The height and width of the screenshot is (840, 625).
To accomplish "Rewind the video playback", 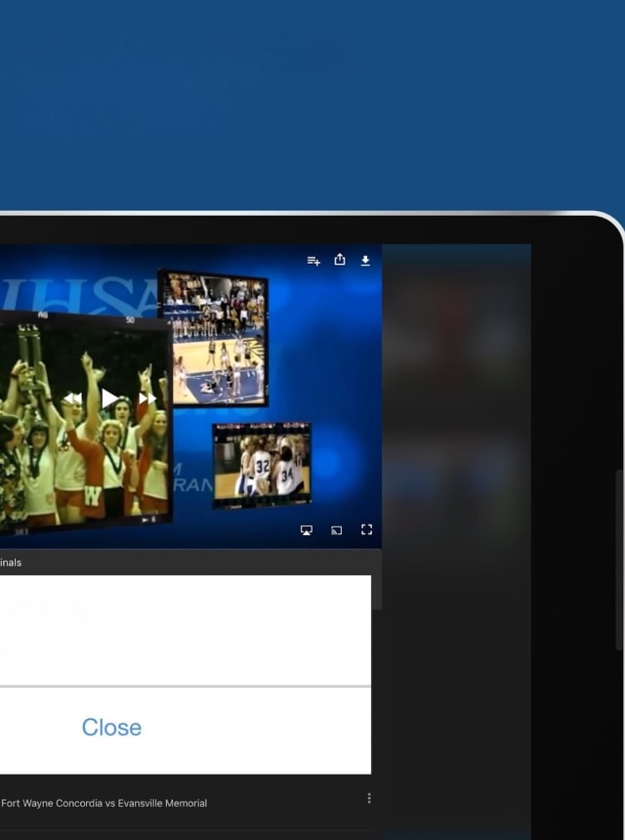I will 73,399.
